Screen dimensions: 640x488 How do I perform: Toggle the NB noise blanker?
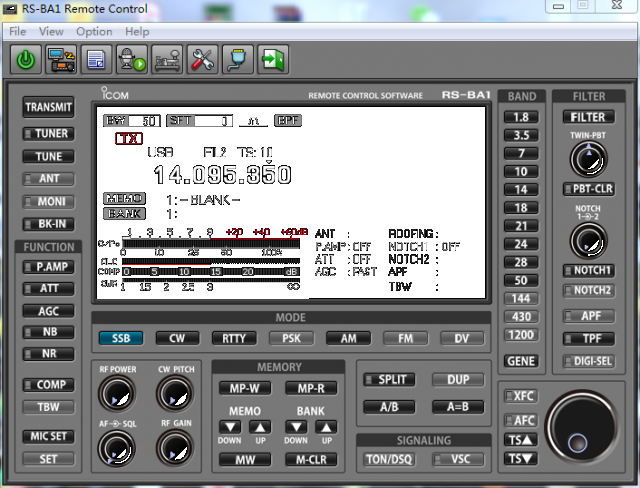tap(49, 332)
